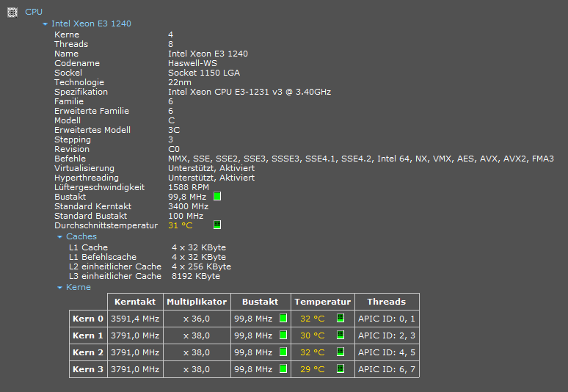Viewport: 568px width, 392px height.
Task: Select the Kern 1 row label
Action: tap(88, 335)
